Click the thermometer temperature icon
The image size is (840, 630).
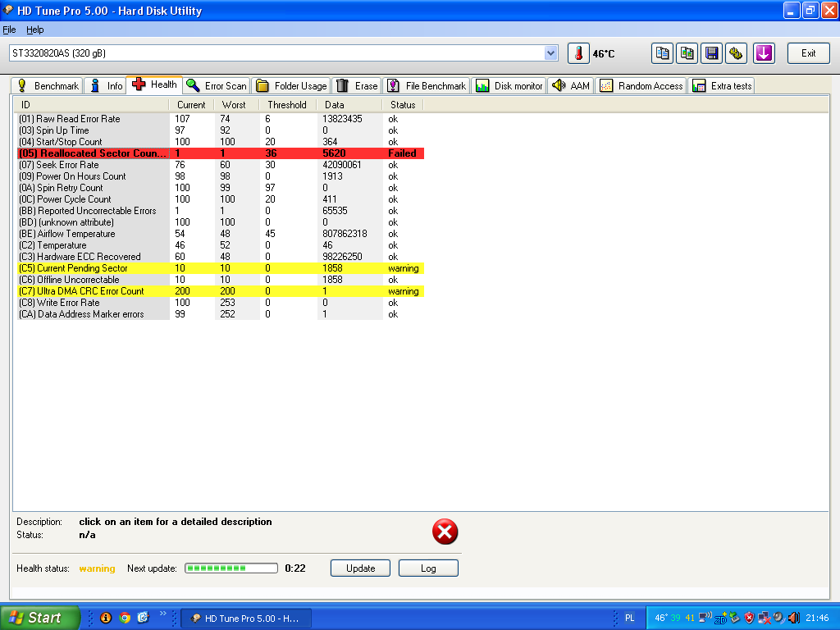(578, 53)
